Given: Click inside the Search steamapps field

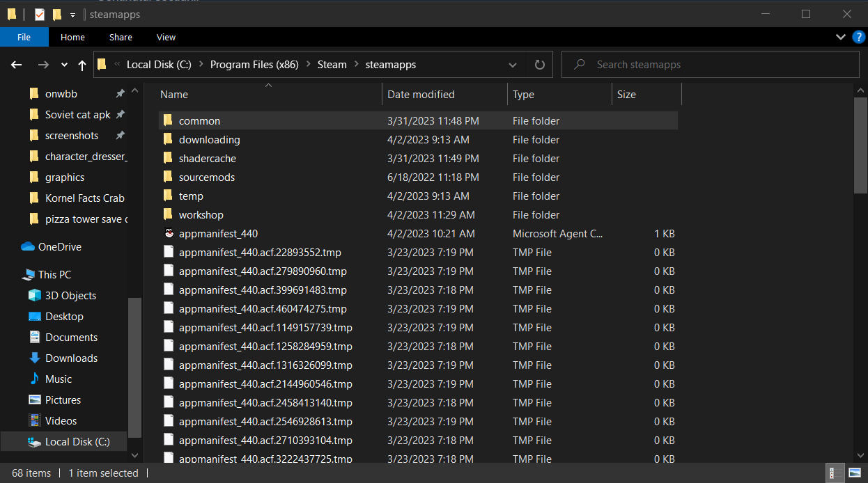Looking at the screenshot, I should pos(710,65).
